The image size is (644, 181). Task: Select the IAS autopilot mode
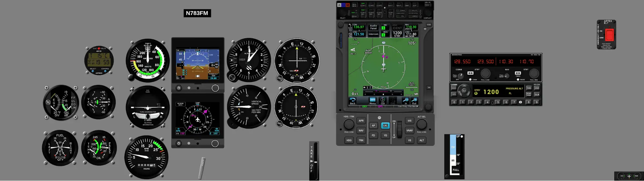pyautogui.click(x=409, y=121)
